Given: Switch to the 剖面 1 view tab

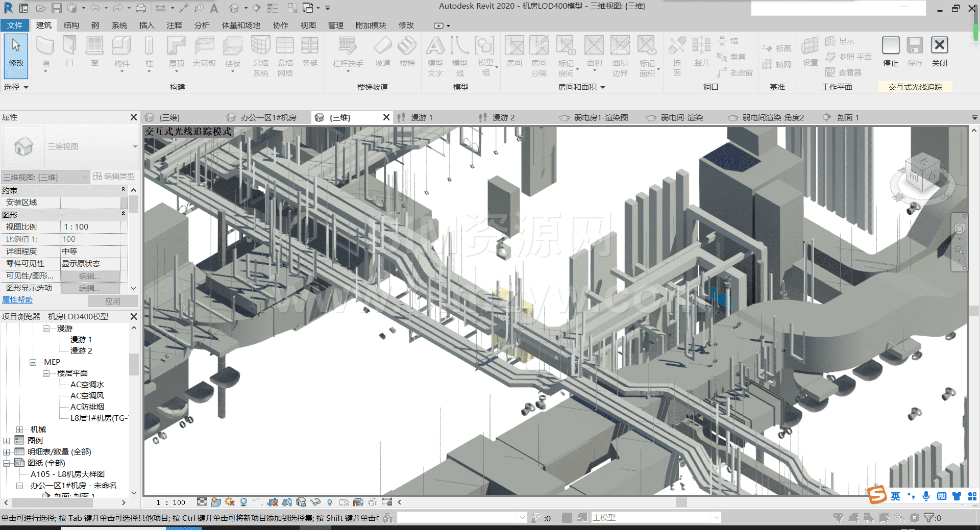Looking at the screenshot, I should click(847, 118).
